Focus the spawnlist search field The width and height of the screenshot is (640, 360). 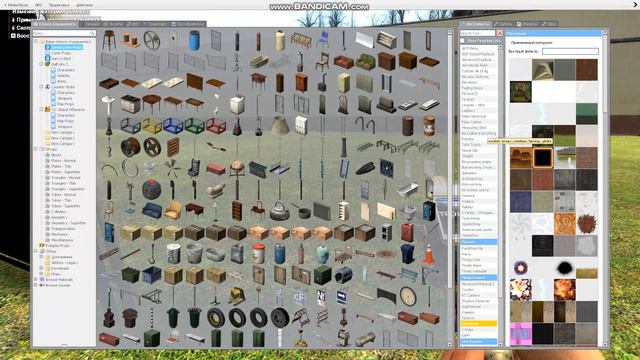click(64, 33)
